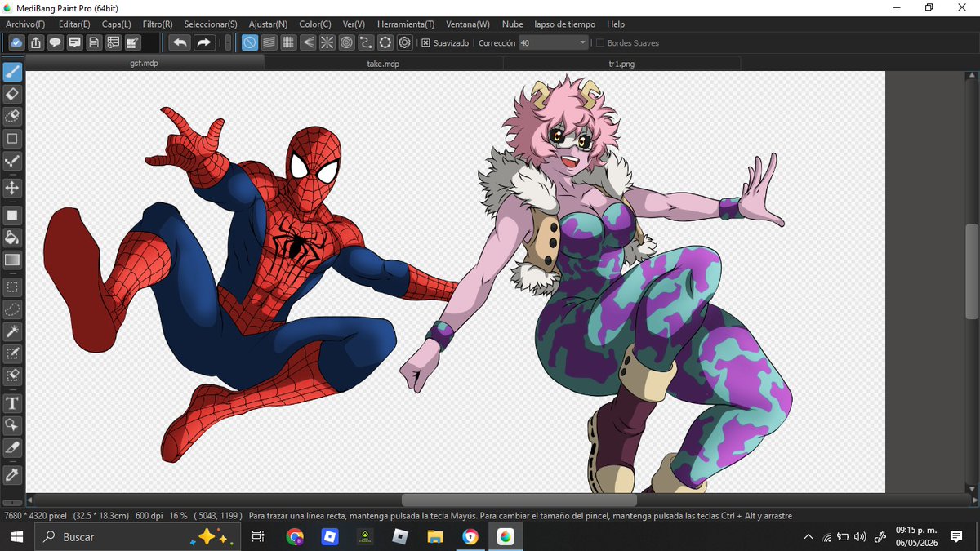Click the Buscar taskbar search box
980x551 pixels.
[x=137, y=536]
